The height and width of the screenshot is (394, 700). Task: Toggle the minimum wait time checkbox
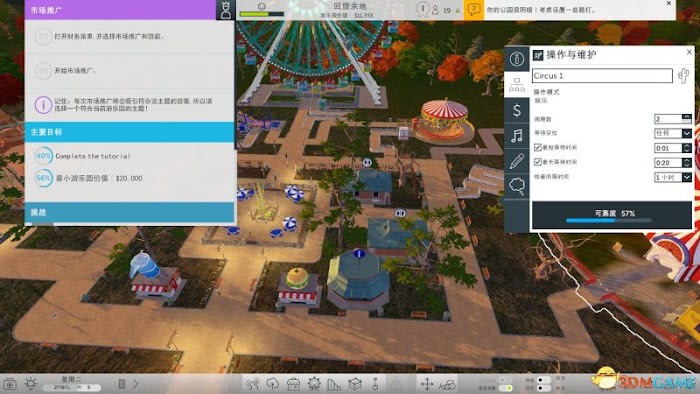click(538, 147)
